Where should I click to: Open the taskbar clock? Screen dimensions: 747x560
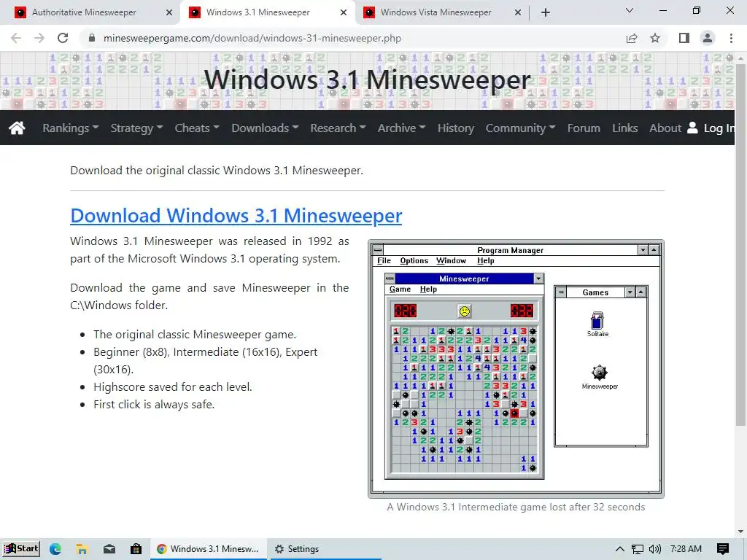[x=686, y=548]
